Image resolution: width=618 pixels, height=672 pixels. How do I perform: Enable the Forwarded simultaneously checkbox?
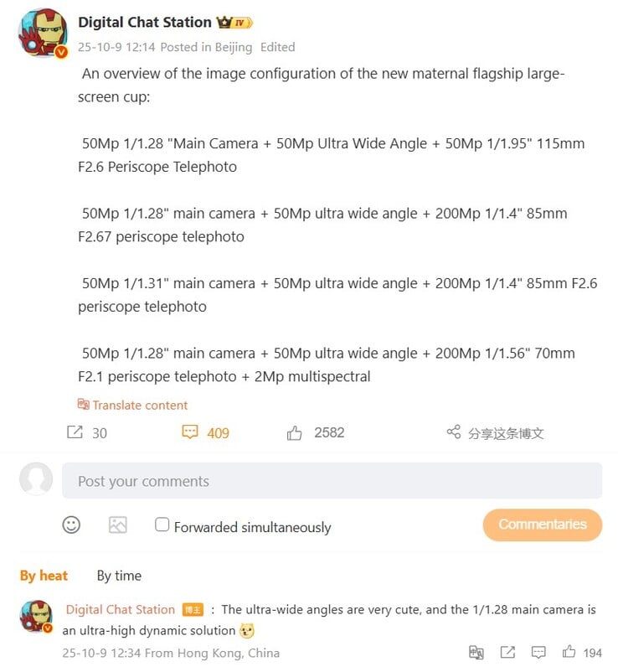162,525
